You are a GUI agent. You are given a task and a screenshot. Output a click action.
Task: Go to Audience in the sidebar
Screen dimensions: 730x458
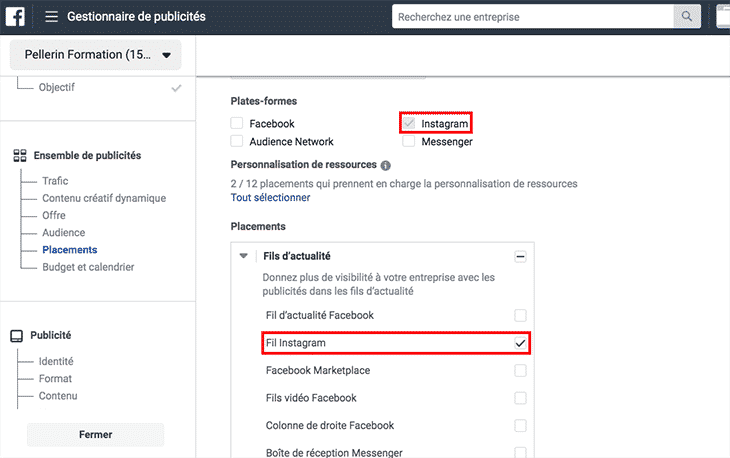(63, 233)
